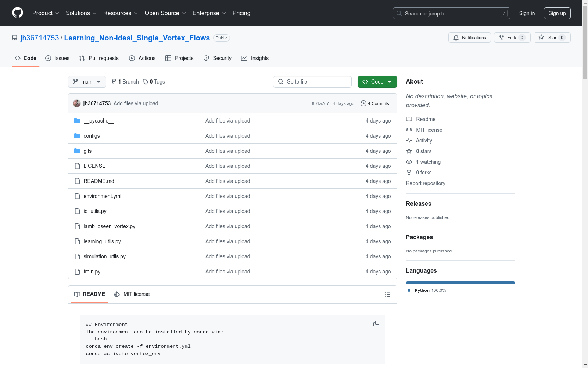Image resolution: width=588 pixels, height=368 pixels.
Task: Focus the Go to file search box
Action: click(312, 82)
